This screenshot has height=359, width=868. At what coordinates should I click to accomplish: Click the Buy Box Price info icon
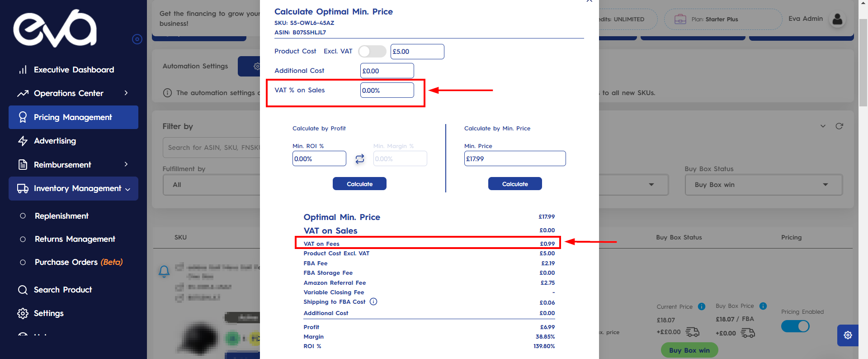pos(763,306)
